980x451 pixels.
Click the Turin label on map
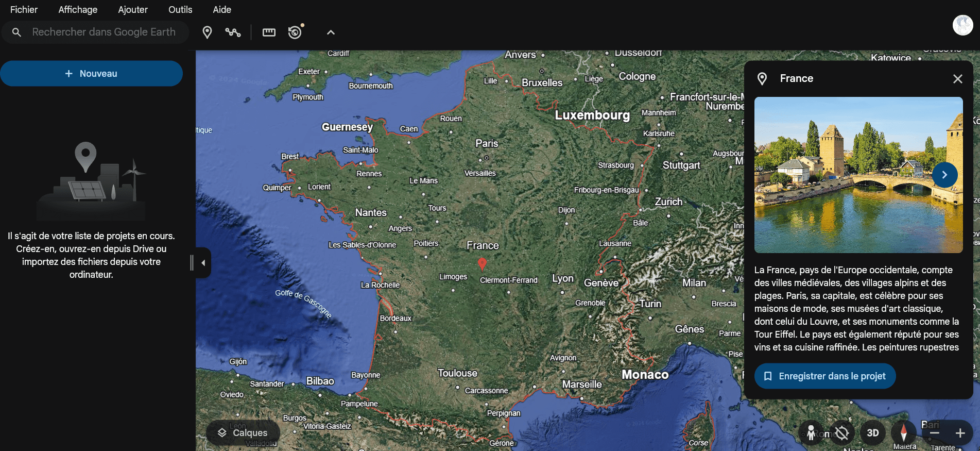[650, 304]
